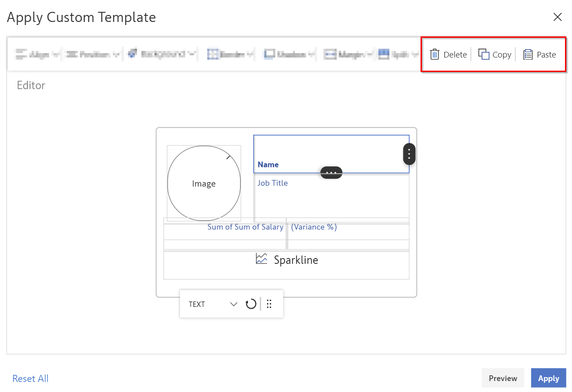Select the Sum of Sum of Salary field

pyautogui.click(x=245, y=227)
